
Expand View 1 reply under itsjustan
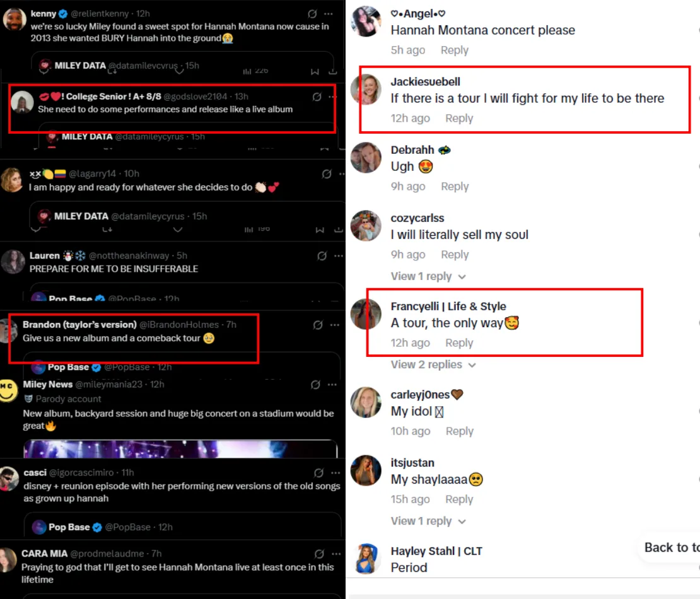click(x=428, y=521)
